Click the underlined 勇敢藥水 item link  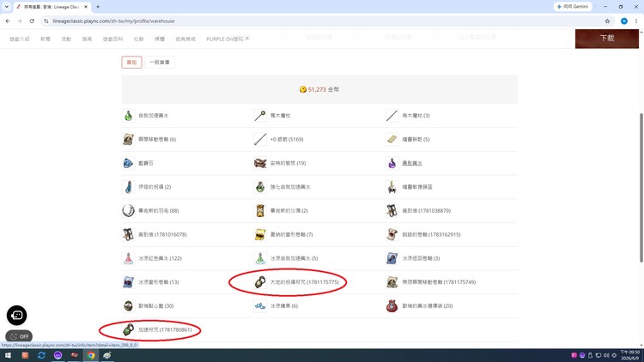pyautogui.click(x=412, y=163)
